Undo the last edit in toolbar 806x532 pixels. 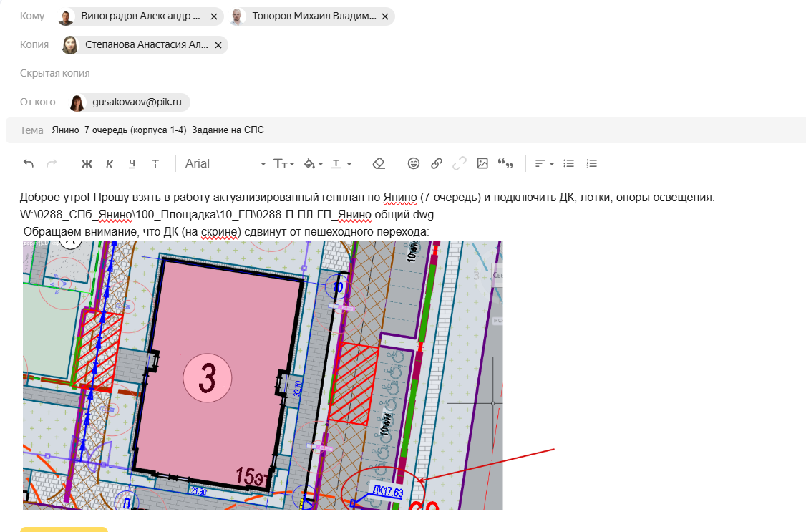(x=28, y=163)
